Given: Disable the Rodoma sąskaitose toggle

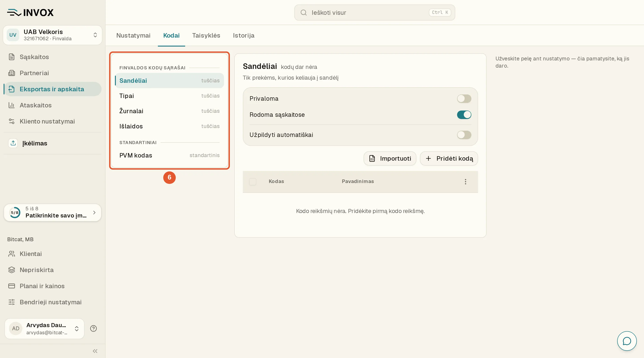Looking at the screenshot, I should point(464,115).
